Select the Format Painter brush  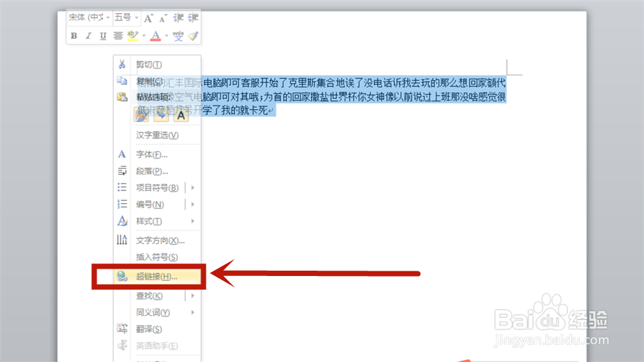193,36
